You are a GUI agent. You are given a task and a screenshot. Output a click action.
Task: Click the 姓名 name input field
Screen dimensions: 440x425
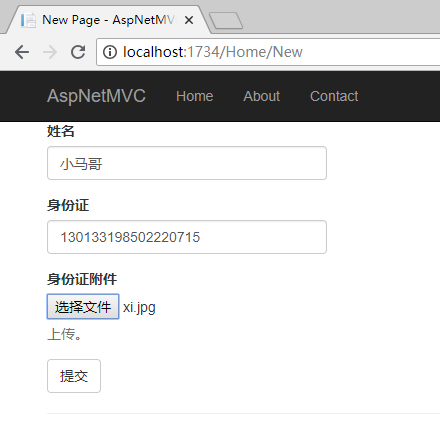pos(187,163)
